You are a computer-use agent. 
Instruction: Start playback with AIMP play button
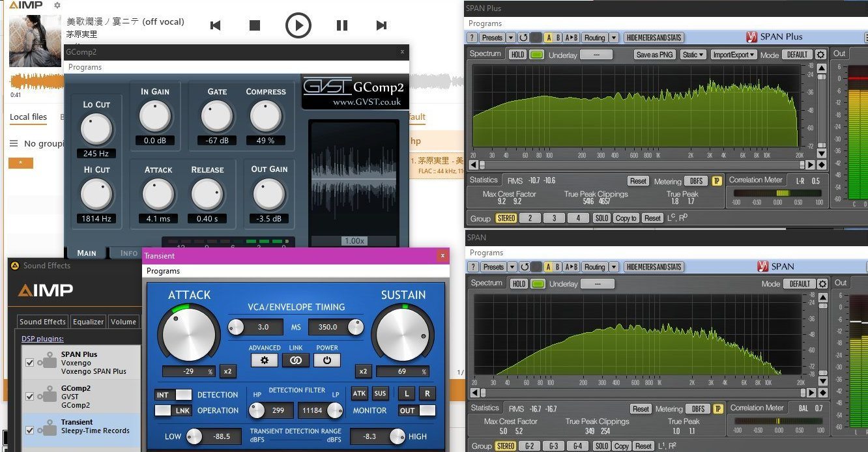[298, 25]
